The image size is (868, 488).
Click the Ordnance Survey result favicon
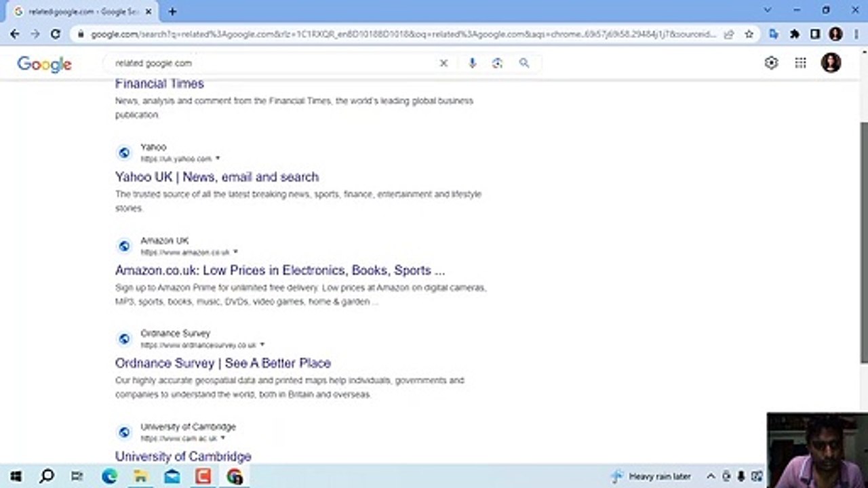tap(124, 339)
